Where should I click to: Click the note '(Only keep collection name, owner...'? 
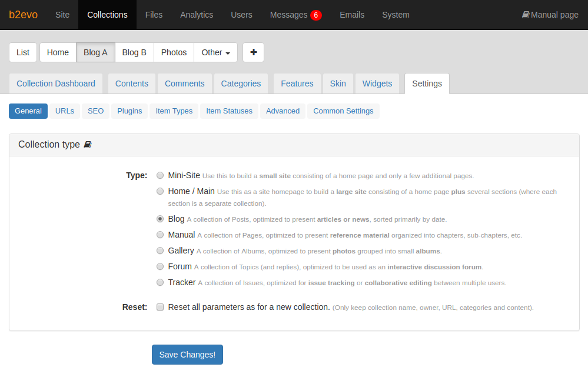(433, 308)
